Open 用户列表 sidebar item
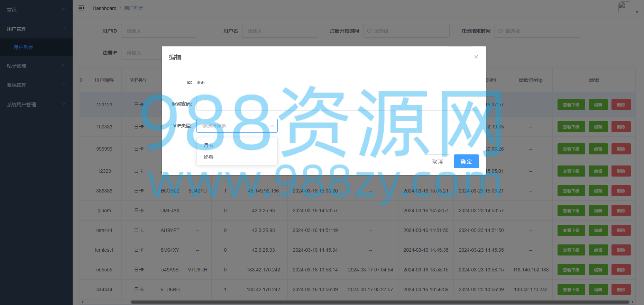The width and height of the screenshot is (644, 305). (36, 47)
